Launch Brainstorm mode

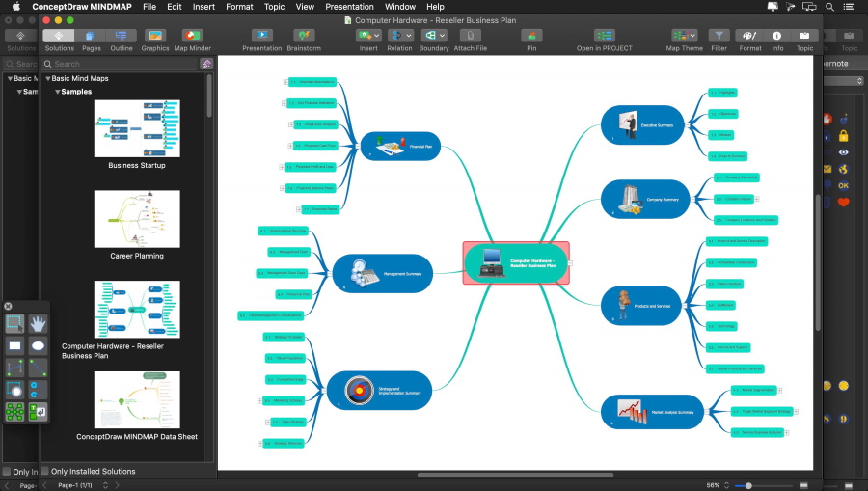[304, 36]
